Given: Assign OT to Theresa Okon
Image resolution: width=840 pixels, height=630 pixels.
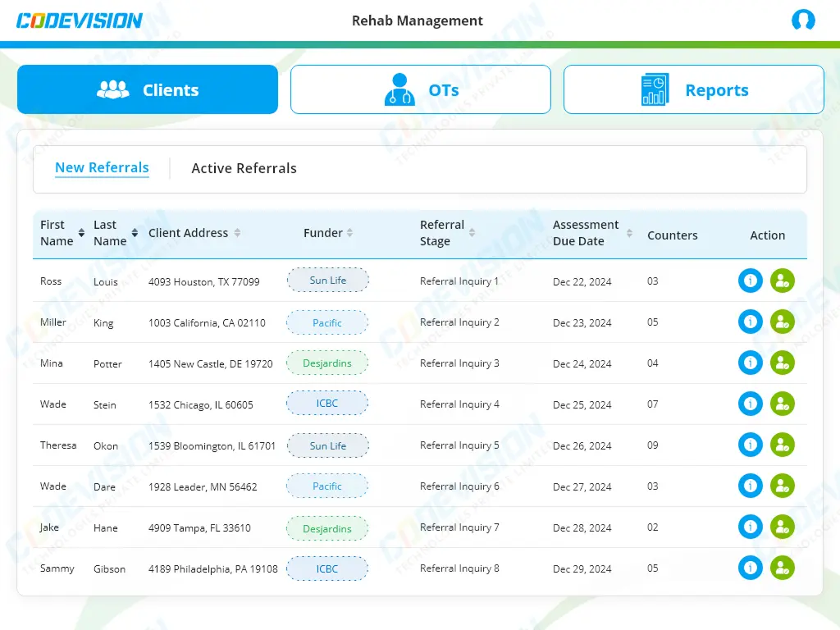Looking at the screenshot, I should [782, 445].
